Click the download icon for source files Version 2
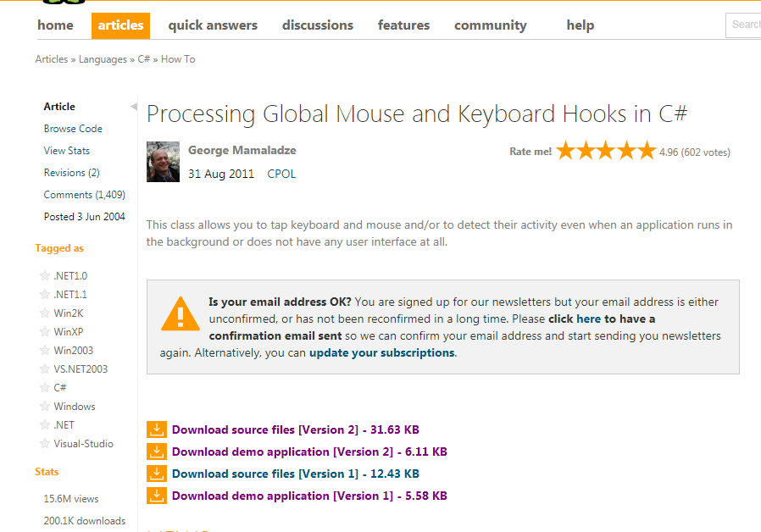The image size is (761, 532). tap(156, 429)
